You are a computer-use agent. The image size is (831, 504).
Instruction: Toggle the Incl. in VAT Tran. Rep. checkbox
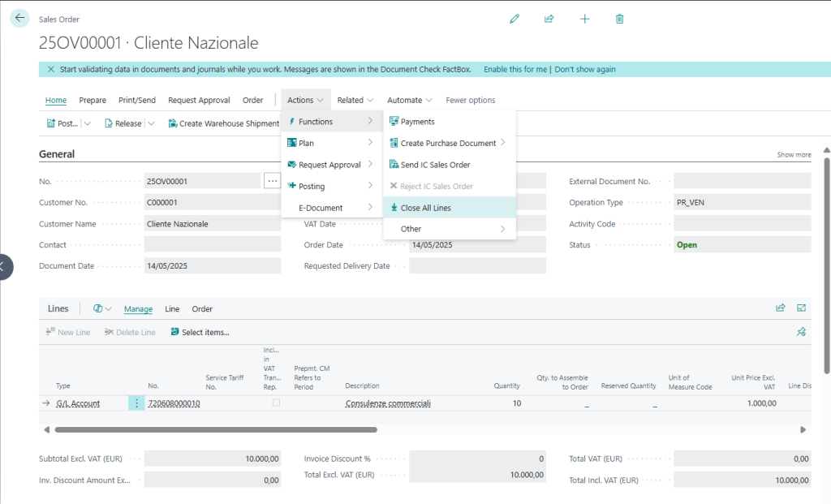coord(276,403)
